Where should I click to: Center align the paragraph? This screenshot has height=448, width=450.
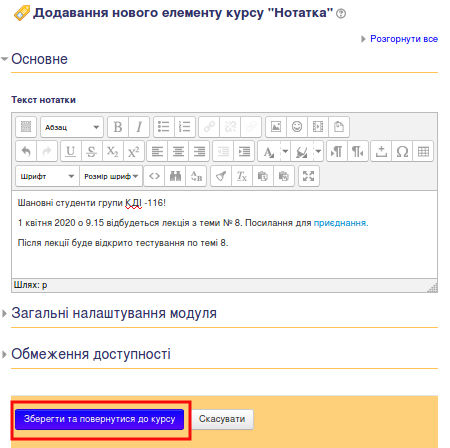178,152
